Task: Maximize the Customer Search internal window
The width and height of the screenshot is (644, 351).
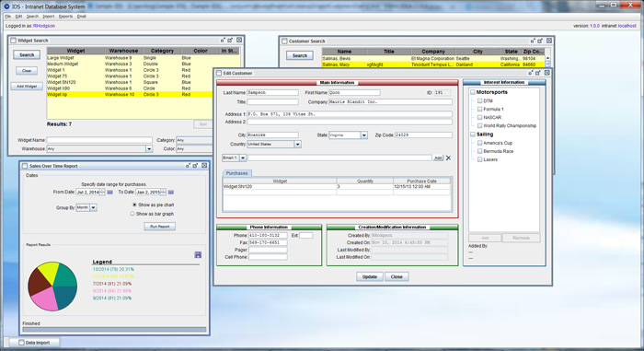Action: pyautogui.click(x=541, y=41)
